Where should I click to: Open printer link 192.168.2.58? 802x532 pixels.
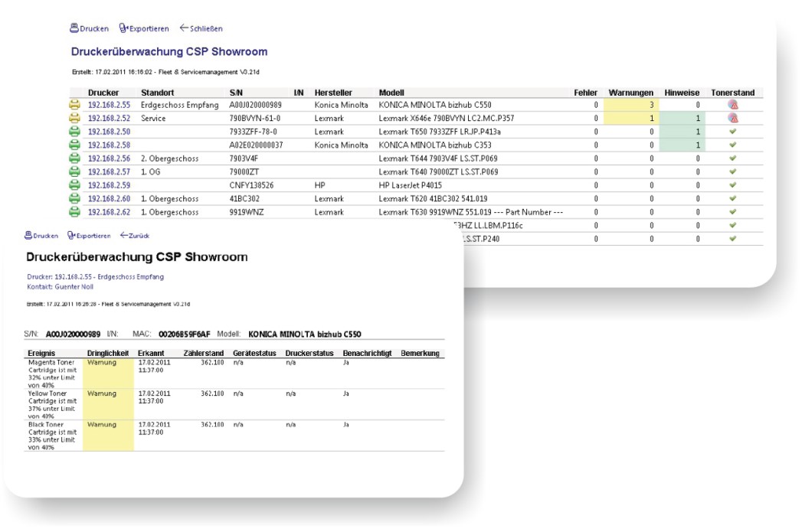(109, 145)
